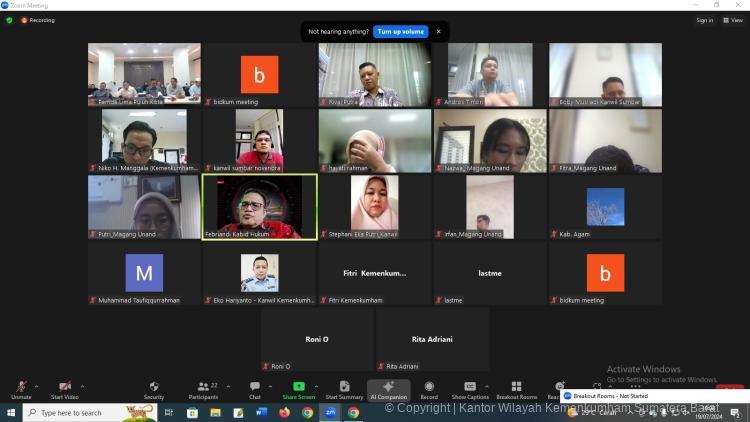
Task: Dismiss the Not hearing anything banner
Action: [439, 32]
